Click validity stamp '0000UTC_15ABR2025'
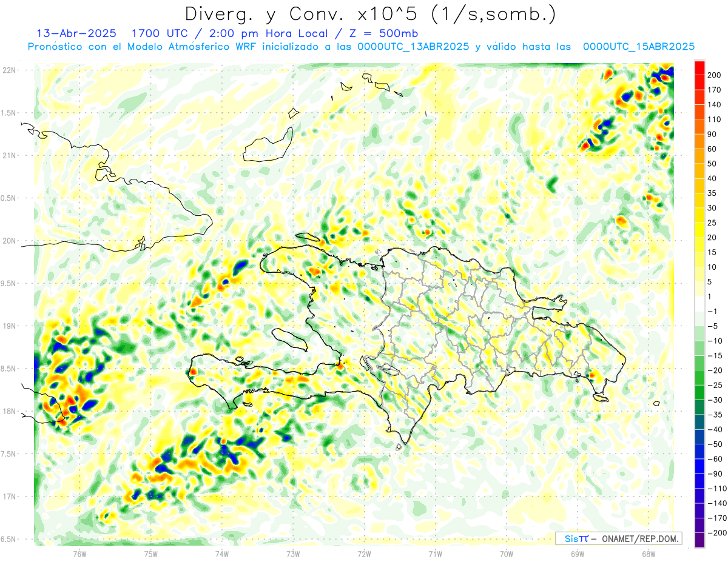The width and height of the screenshot is (728, 562). tap(638, 47)
